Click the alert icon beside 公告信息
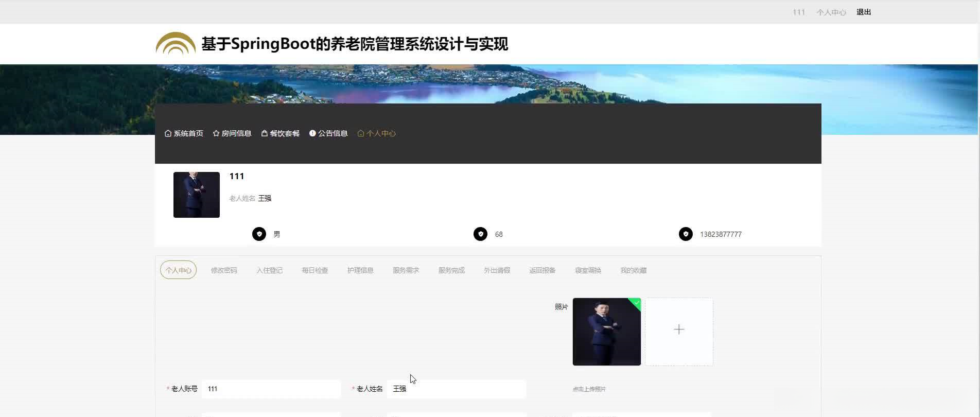 [x=312, y=133]
